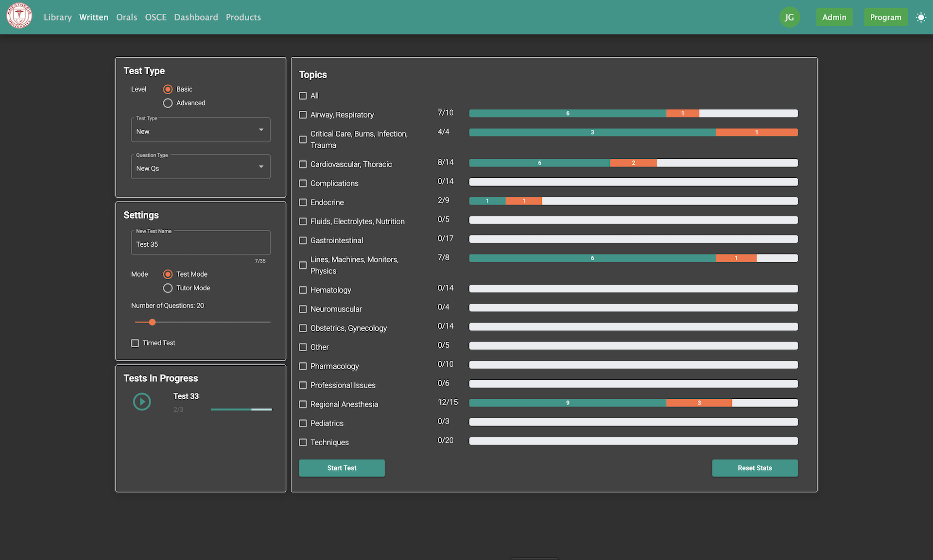
Task: Open the Products navigation item
Action: tap(243, 17)
